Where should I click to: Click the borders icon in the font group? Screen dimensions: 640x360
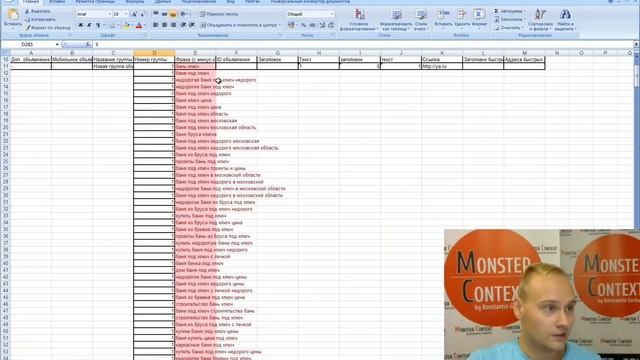coord(113,25)
